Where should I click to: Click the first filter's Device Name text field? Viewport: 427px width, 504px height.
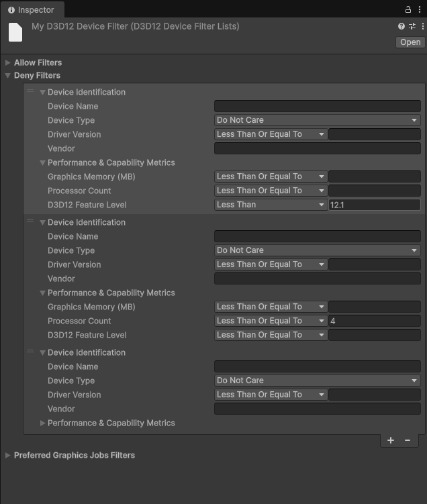click(x=317, y=106)
